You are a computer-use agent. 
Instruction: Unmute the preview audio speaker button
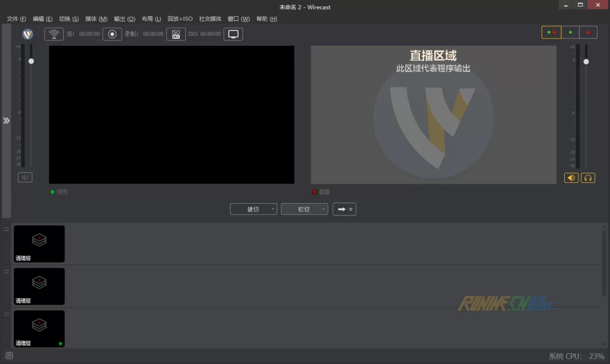[25, 177]
